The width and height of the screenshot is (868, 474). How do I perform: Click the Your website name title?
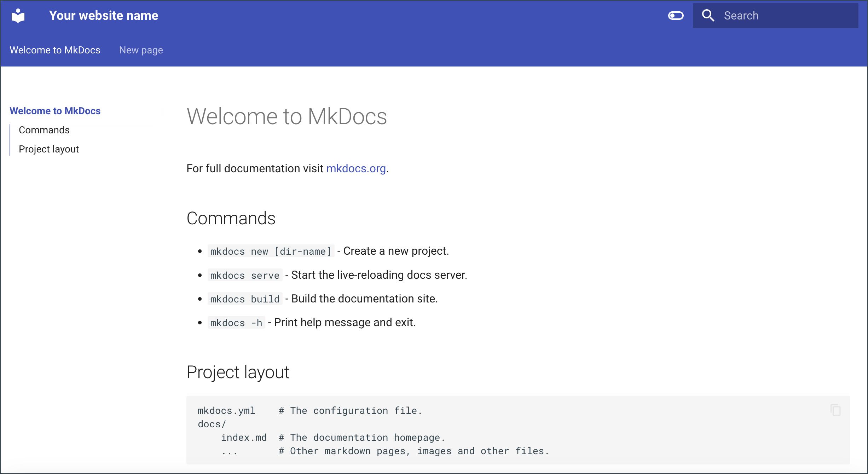103,16
